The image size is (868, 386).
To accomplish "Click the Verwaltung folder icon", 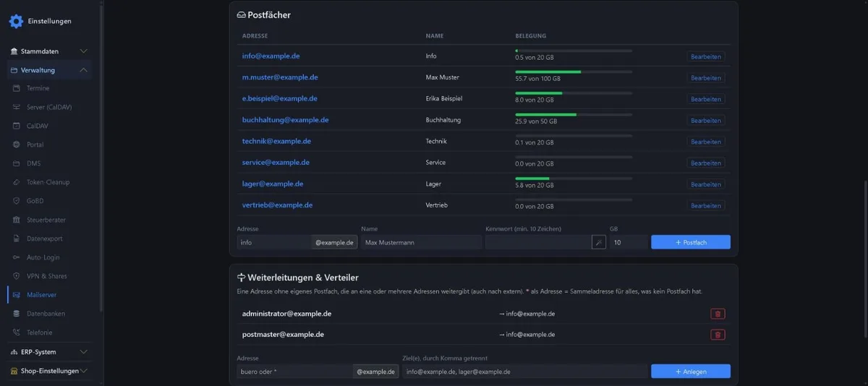I will [14, 70].
